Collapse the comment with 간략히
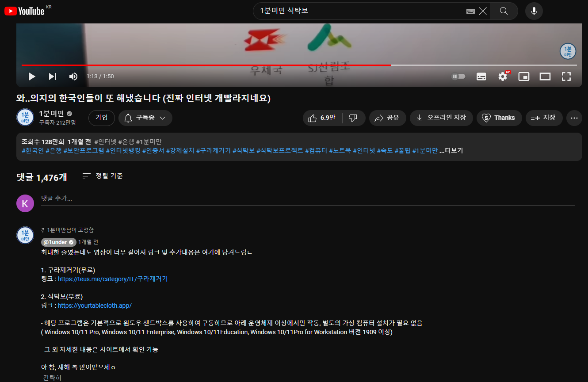 point(52,378)
